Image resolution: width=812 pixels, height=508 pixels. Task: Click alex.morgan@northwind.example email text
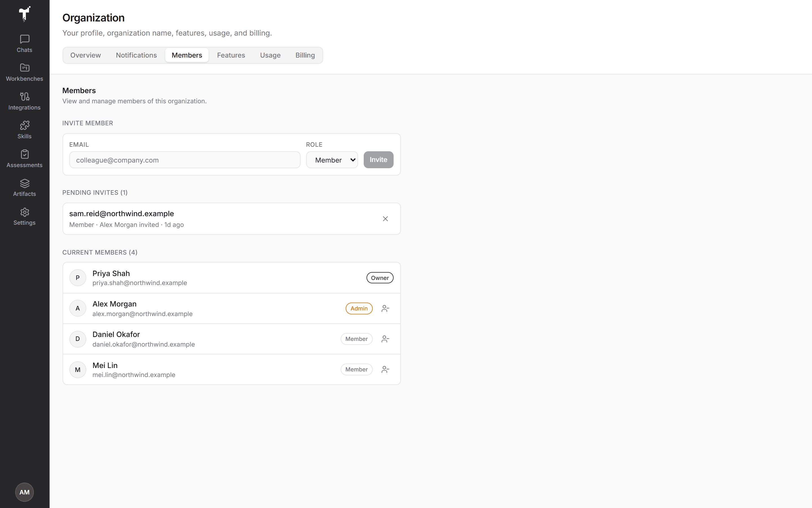[x=143, y=314]
